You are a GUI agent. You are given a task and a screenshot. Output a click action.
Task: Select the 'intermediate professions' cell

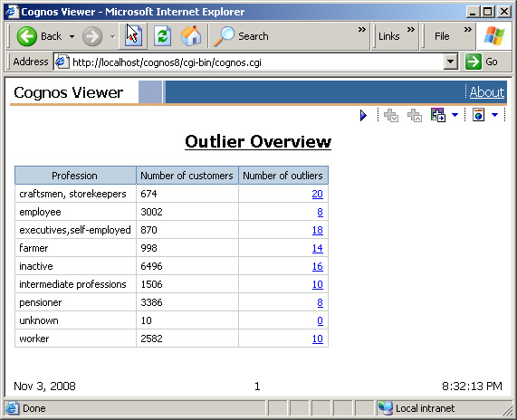[x=75, y=284]
